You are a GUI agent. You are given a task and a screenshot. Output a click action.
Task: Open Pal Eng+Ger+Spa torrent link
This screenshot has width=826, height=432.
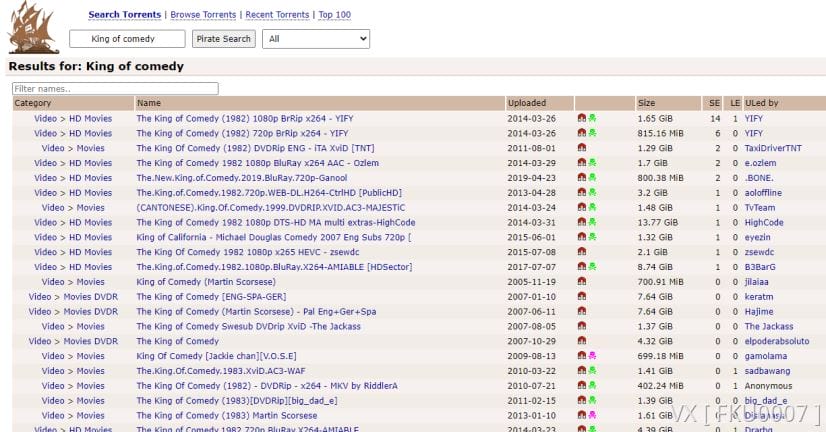(x=257, y=311)
